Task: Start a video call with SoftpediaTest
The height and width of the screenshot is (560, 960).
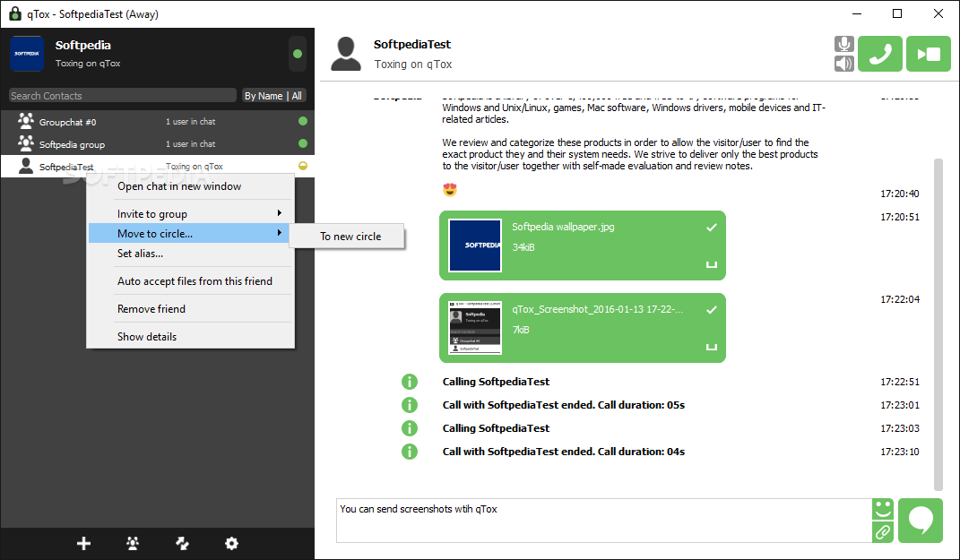Action: [928, 54]
